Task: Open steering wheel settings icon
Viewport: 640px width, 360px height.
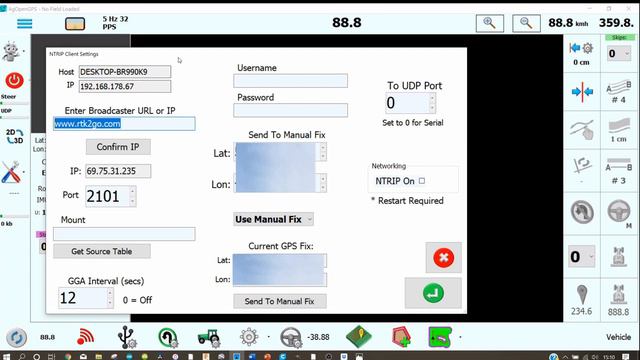Action: point(291,337)
